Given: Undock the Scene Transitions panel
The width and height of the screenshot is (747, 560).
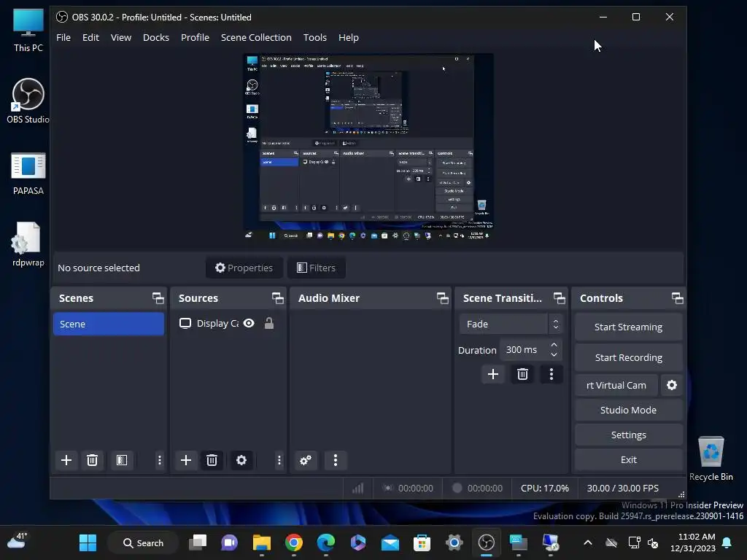Looking at the screenshot, I should (560, 298).
